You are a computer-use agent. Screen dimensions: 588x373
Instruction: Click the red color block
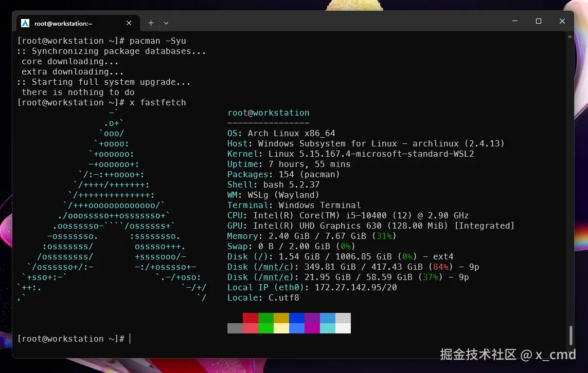pos(251,318)
